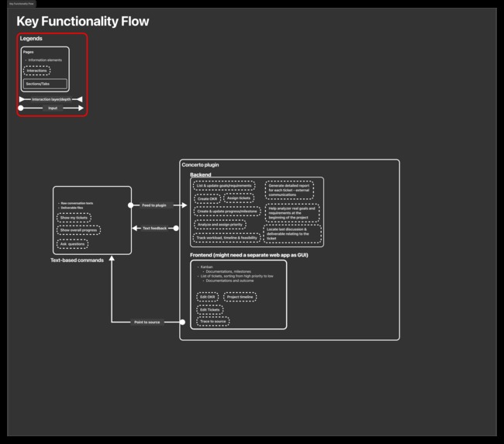Screen dimensions: 504x444
Task: Click the small frame name tab at the top-left
Action: point(22,4)
